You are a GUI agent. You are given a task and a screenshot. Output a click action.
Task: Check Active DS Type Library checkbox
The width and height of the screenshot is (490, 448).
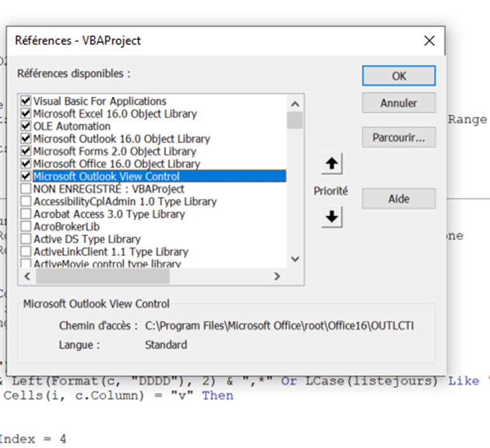click(x=25, y=239)
